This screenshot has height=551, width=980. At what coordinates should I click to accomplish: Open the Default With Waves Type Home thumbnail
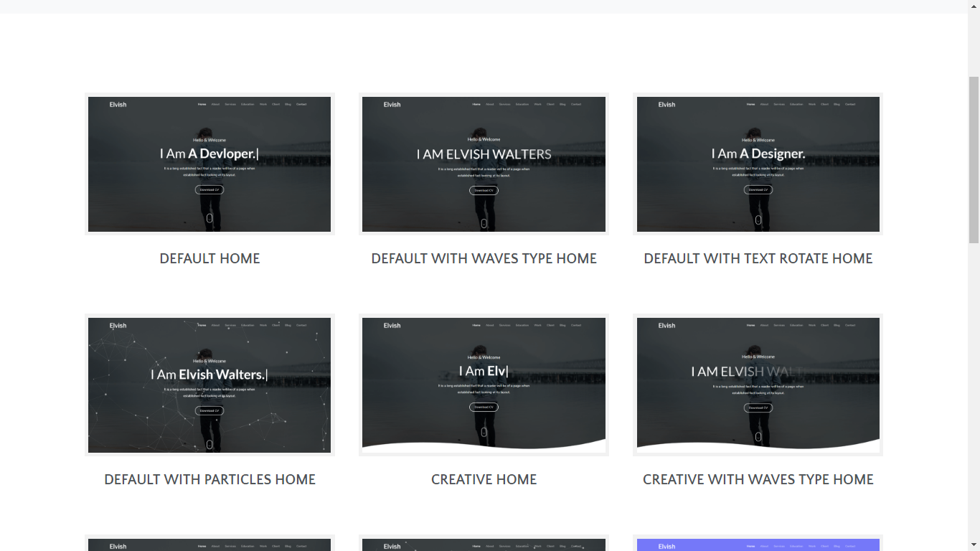[x=484, y=164]
